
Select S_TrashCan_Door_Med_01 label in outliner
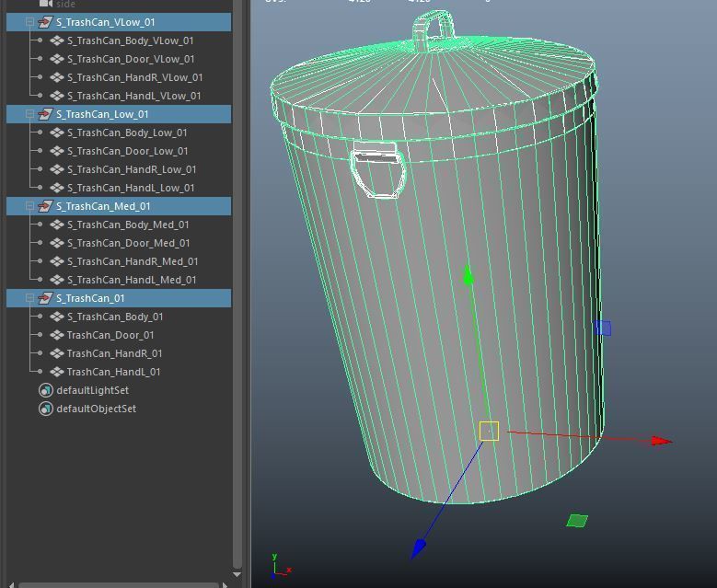point(129,243)
